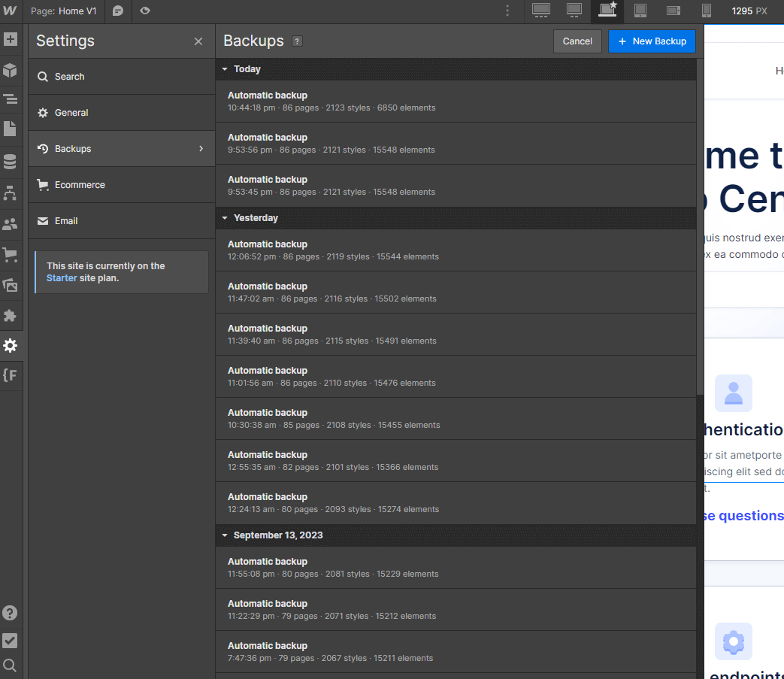Screen dimensions: 784x679
Task: Open the CMS Collections panel
Action: 11,161
